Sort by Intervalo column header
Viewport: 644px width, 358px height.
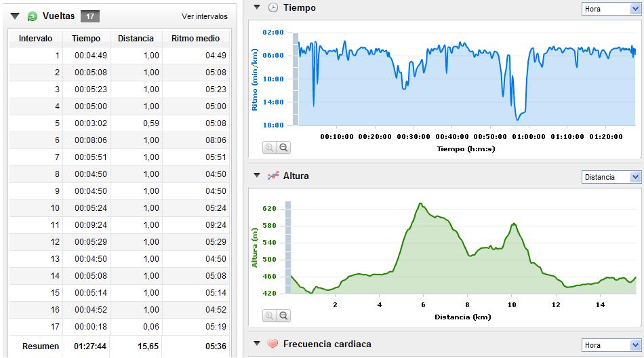tap(35, 38)
